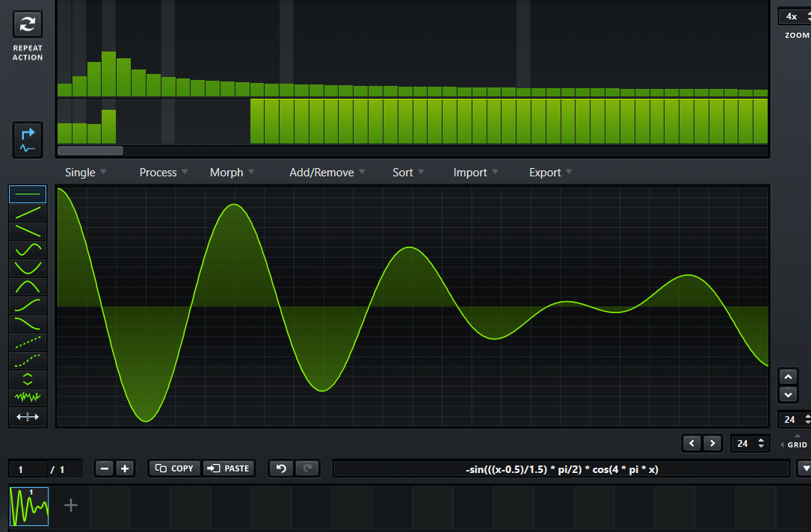The width and height of the screenshot is (811, 532).
Task: Adjust the horizontal grid 24 stepper
Action: (761, 443)
